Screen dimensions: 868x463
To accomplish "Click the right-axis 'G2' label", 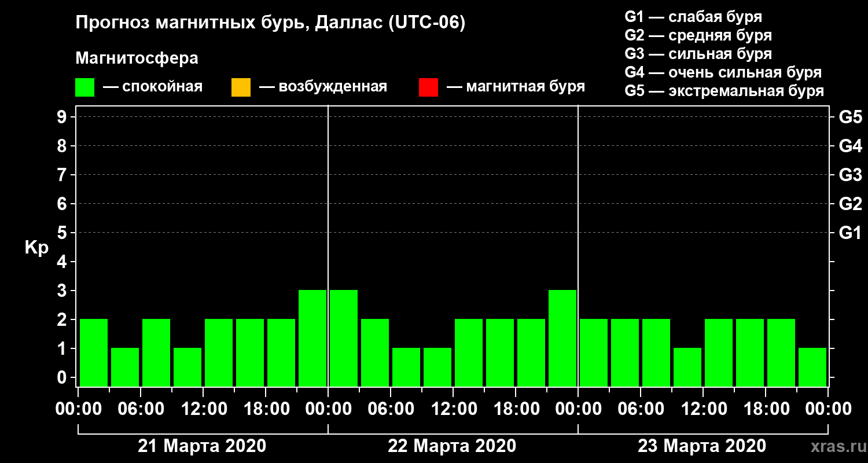I will (x=851, y=204).
